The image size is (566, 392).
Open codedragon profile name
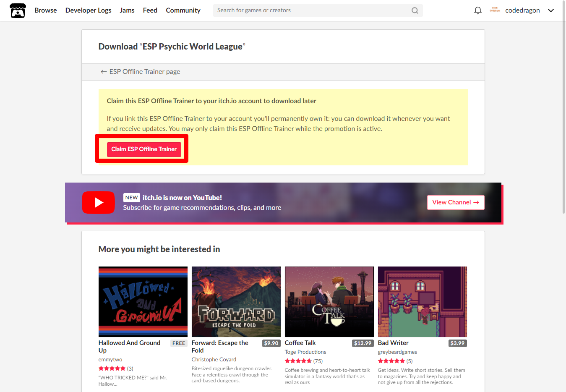tap(522, 10)
